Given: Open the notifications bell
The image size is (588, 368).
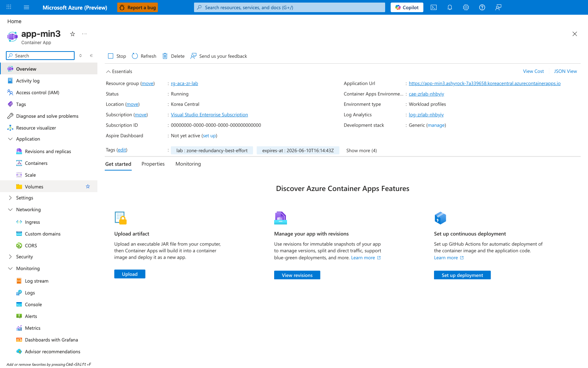Looking at the screenshot, I should click(x=450, y=7).
